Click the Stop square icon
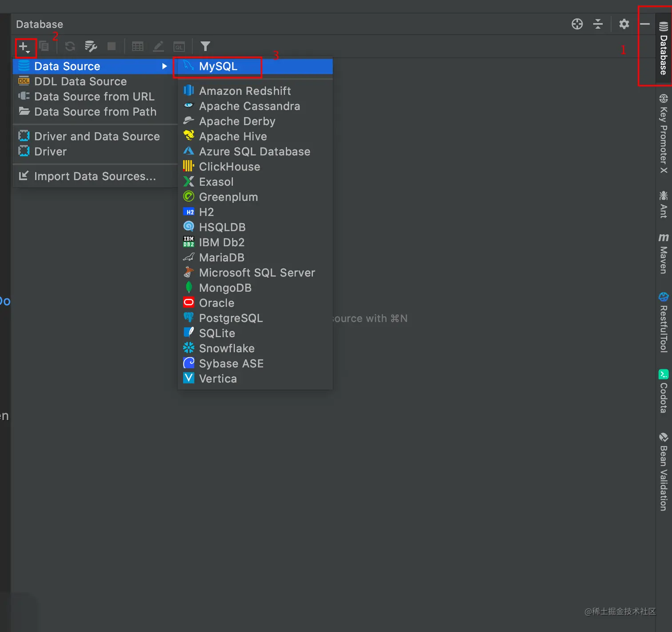The image size is (672, 632). click(112, 46)
